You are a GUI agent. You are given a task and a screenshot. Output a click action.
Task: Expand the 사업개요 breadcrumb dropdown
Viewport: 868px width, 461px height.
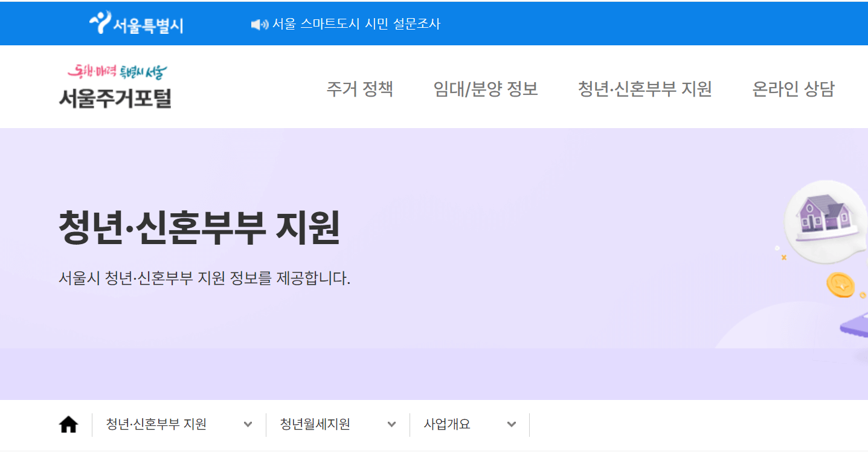tap(469, 425)
